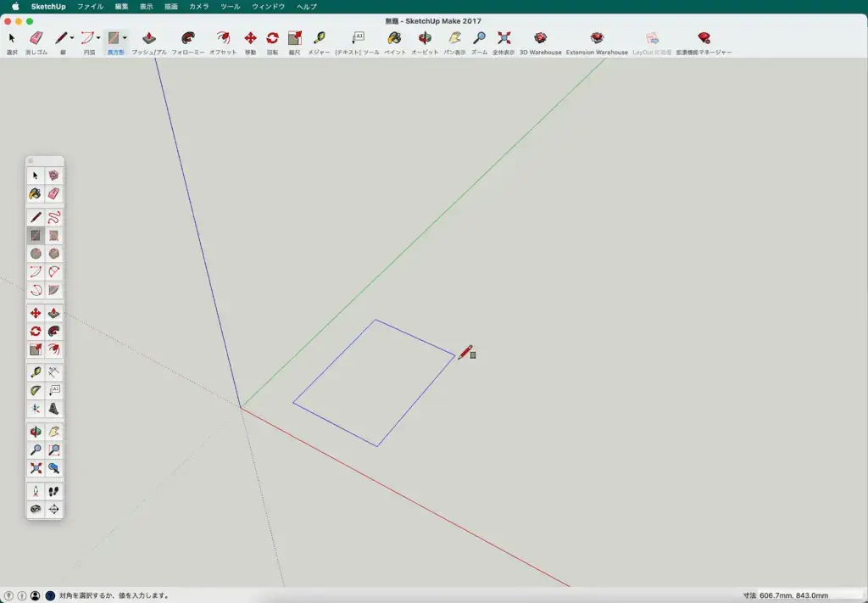Select the Polygon tool in the palette

(x=53, y=254)
